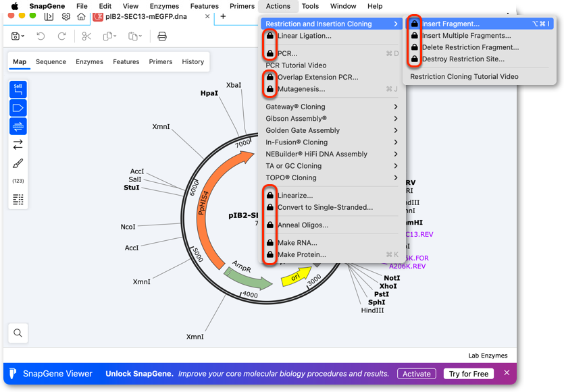Expand Gibson Assembly submenu

point(331,119)
